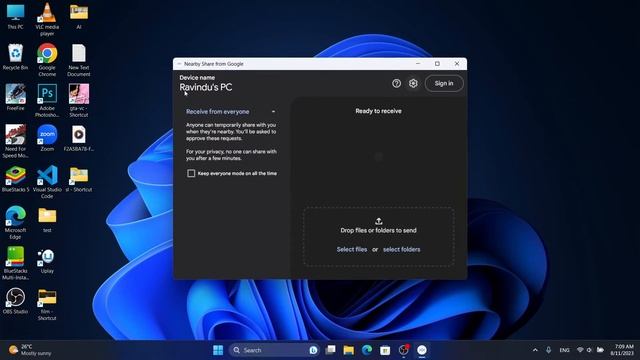Launch FreeFire desktop shortcut

coord(16,97)
